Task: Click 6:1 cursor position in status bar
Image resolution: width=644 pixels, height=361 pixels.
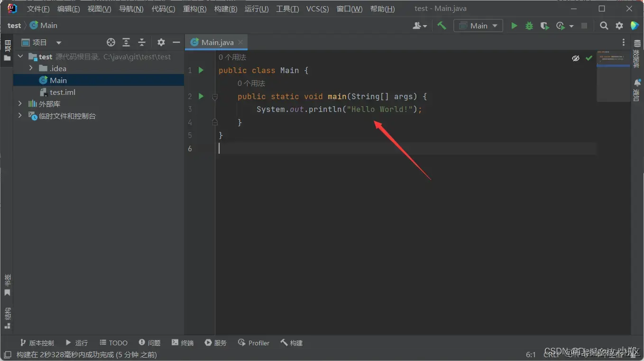Action: click(x=531, y=354)
